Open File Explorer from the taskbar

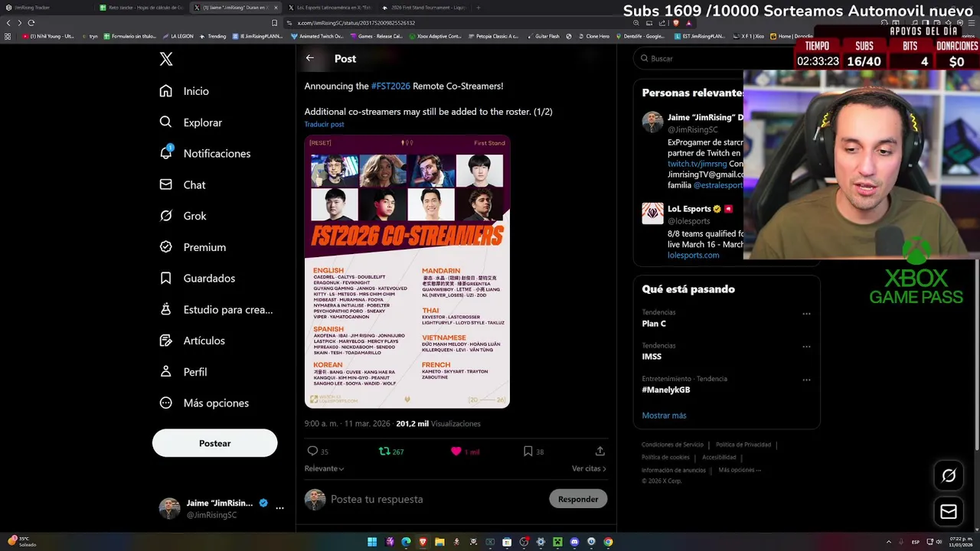pyautogui.click(x=439, y=542)
